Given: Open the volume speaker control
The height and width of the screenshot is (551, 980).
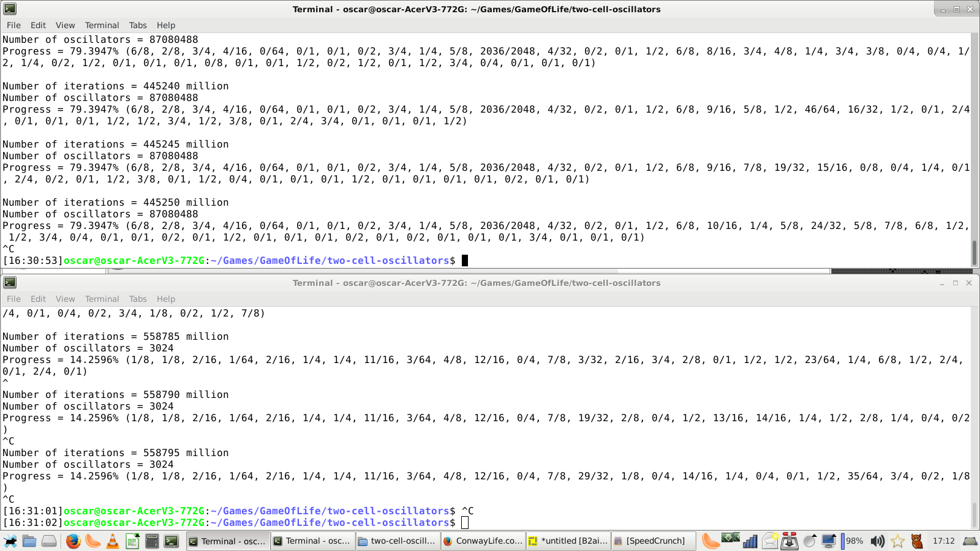Looking at the screenshot, I should [x=878, y=541].
